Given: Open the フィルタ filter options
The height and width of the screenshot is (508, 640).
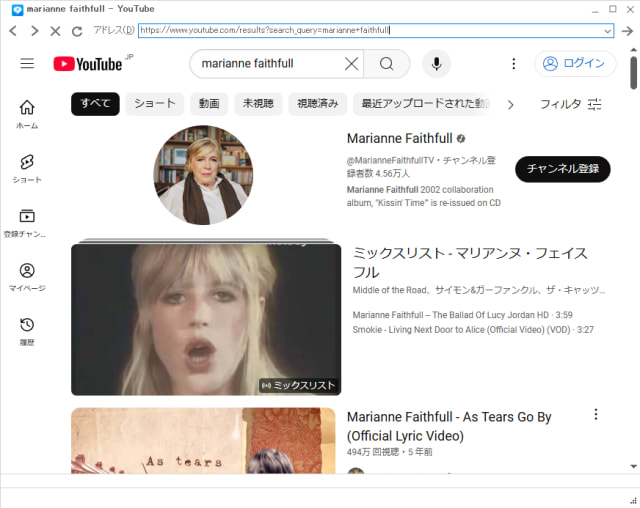Looking at the screenshot, I should [571, 104].
